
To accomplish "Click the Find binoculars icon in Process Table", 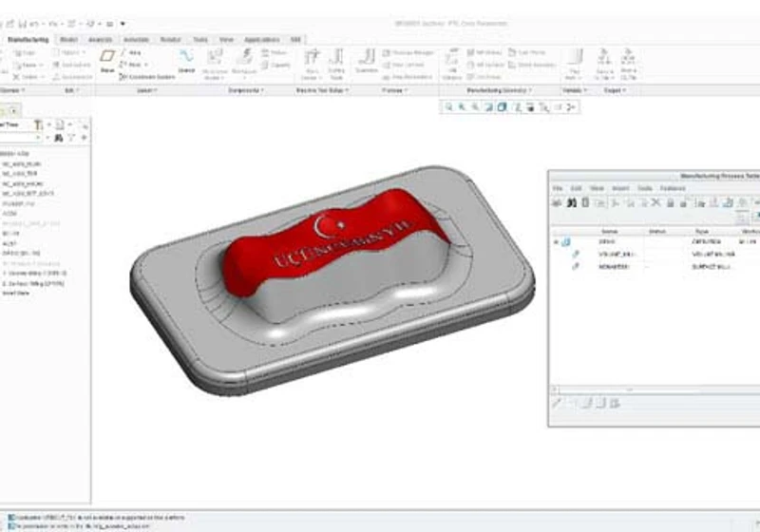I will (x=572, y=202).
